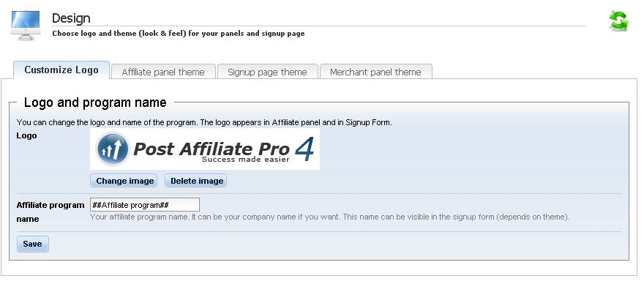This screenshot has height=284, width=644.
Task: Go to the Merchant panel theme tab
Action: 375,72
